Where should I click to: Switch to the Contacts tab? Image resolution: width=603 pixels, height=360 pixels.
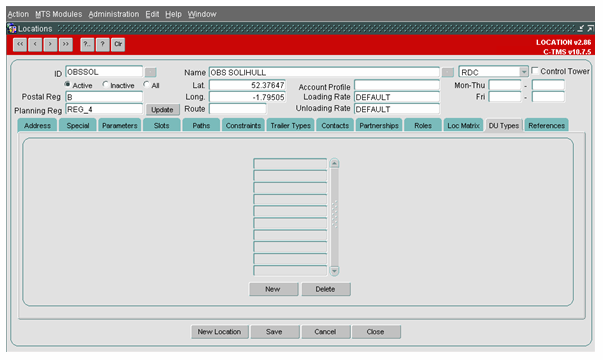click(335, 126)
